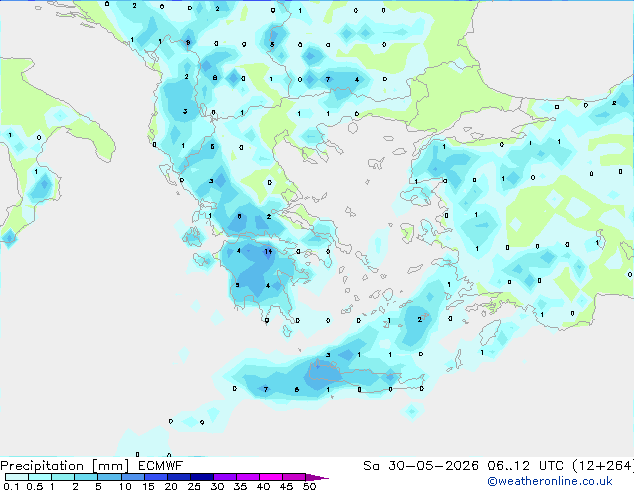Click the '0.1' legend scale label
The width and height of the screenshot is (634, 490).
[x=11, y=486]
